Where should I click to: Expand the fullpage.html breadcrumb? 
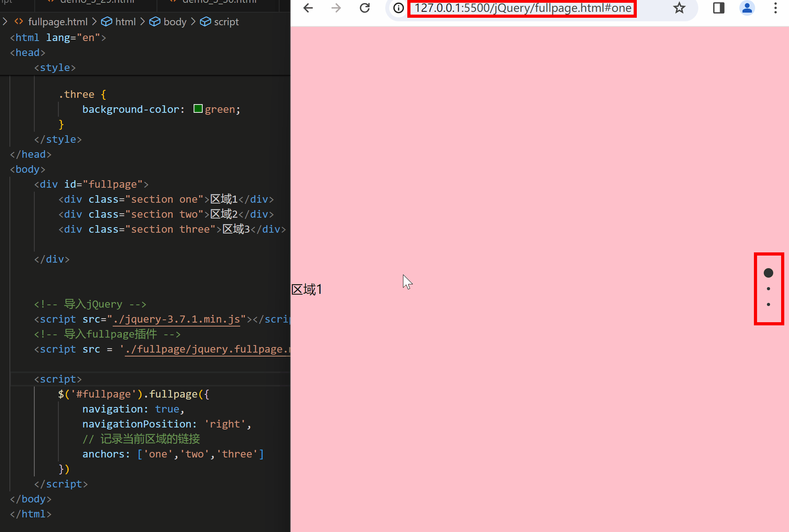58,22
